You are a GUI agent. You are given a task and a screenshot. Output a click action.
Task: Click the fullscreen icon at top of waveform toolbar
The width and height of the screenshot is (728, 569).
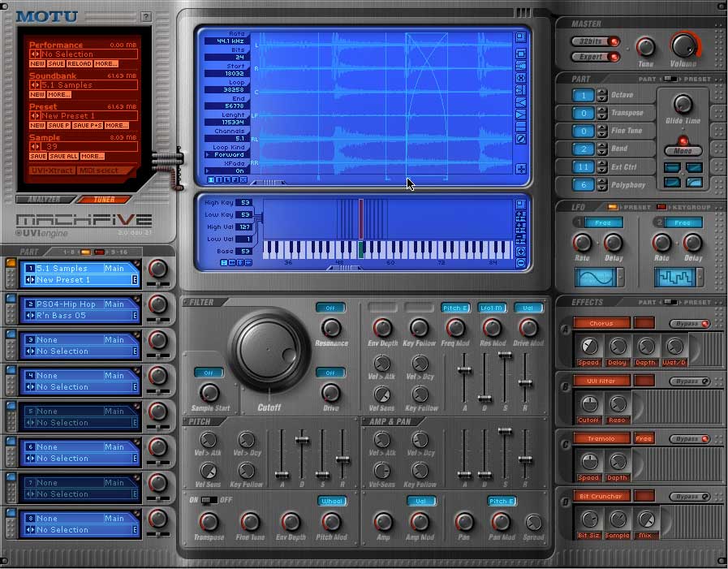[x=521, y=37]
